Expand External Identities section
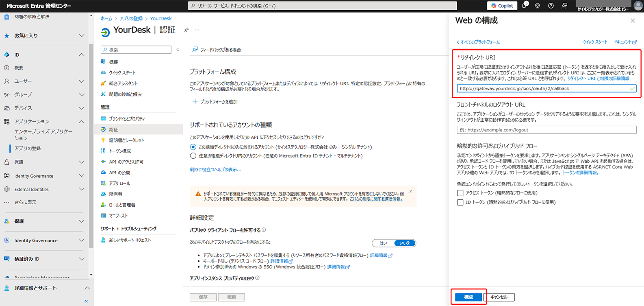 pyautogui.click(x=82, y=189)
